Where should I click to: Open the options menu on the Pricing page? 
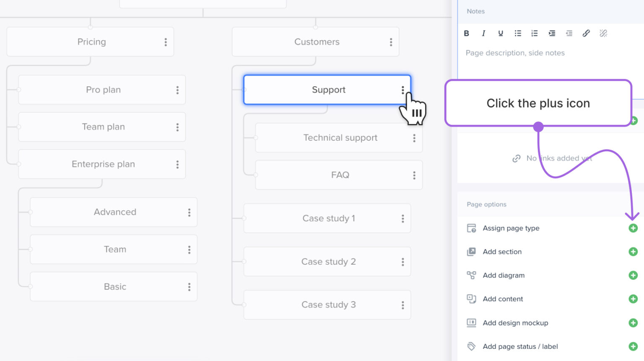tap(167, 41)
